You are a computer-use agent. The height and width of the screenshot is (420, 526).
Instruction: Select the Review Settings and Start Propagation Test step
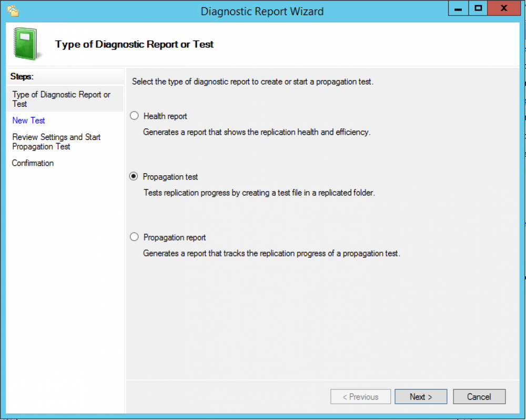56,142
